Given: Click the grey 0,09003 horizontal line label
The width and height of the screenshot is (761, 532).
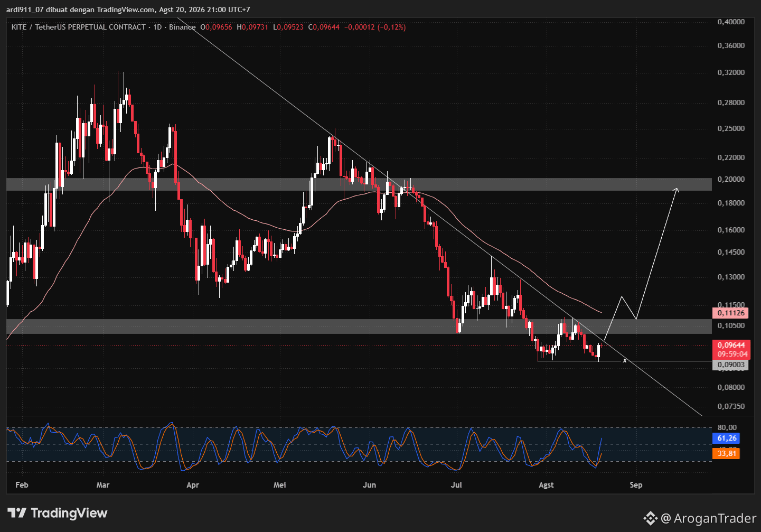Looking at the screenshot, I should tap(730, 365).
